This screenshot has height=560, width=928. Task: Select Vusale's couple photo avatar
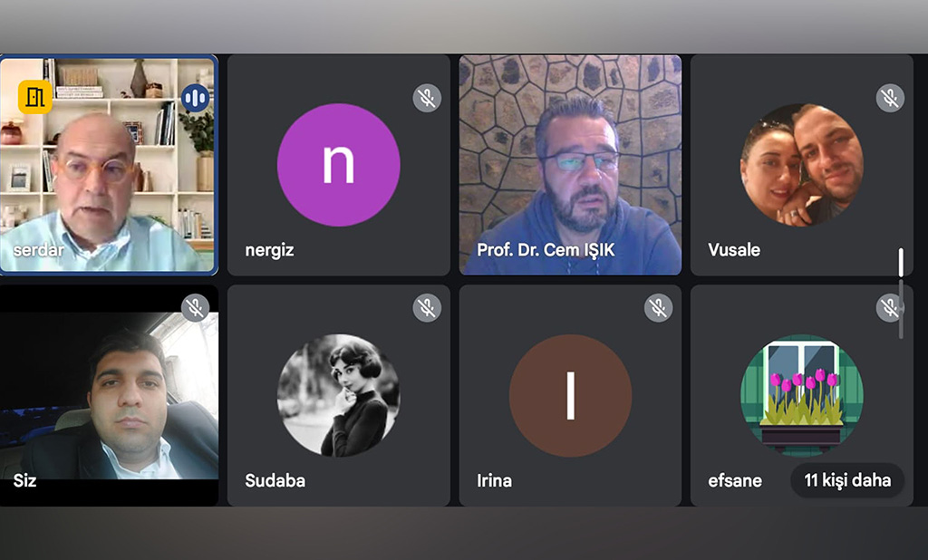point(801,164)
